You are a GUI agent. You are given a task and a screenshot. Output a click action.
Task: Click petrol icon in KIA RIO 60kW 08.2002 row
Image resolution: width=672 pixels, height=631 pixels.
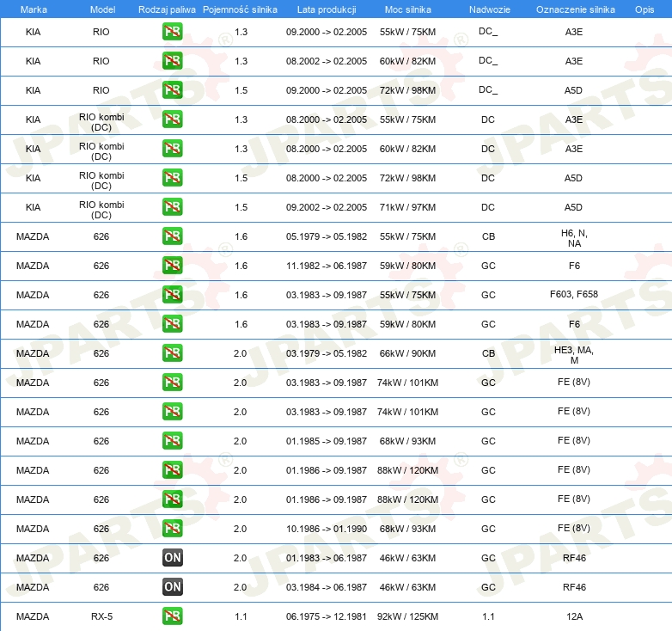(172, 61)
